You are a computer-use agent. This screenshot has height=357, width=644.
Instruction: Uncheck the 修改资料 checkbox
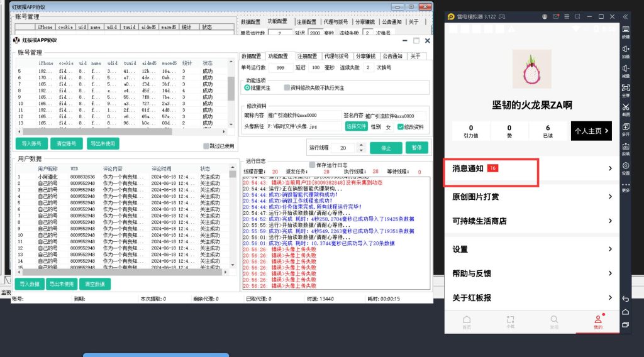pyautogui.click(x=401, y=127)
